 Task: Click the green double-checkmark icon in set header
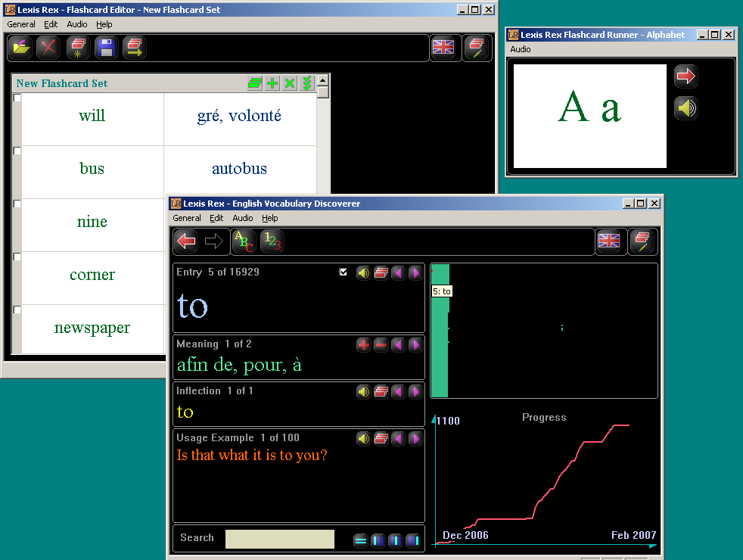[307, 83]
